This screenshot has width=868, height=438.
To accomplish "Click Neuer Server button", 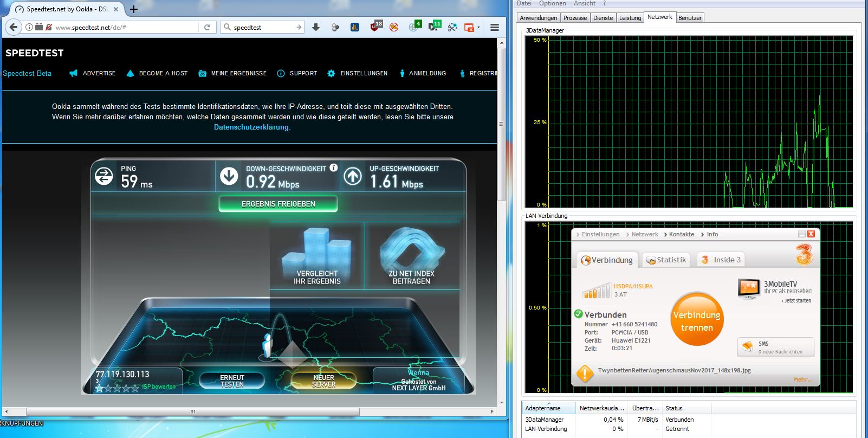I will (x=323, y=381).
